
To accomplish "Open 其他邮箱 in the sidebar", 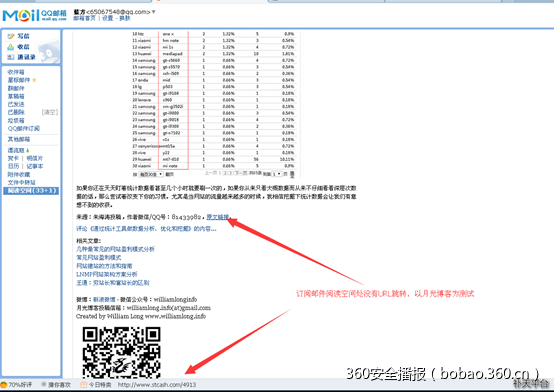I will [x=19, y=139].
